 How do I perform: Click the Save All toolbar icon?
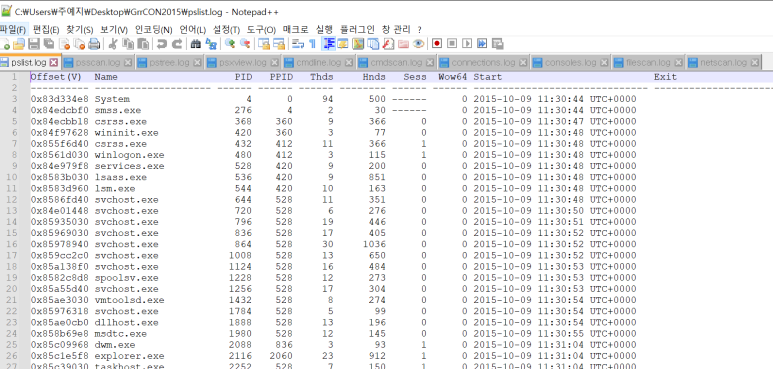point(49,44)
